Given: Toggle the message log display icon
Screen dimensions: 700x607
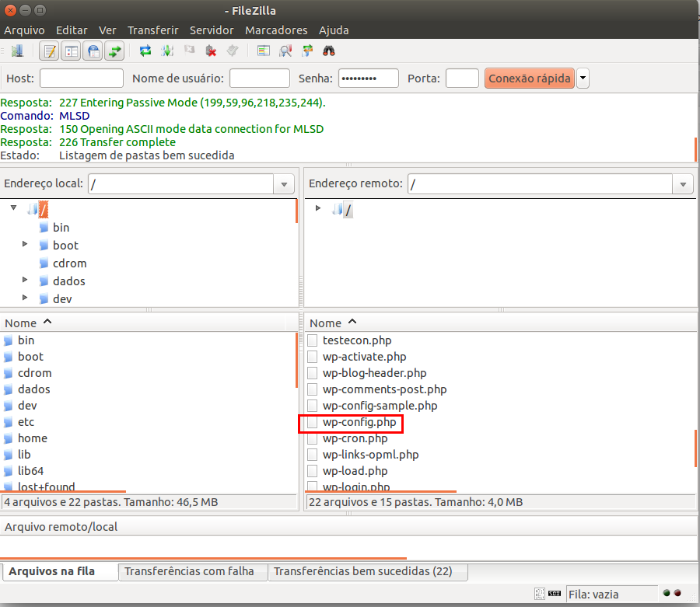Looking at the screenshot, I should click(x=50, y=51).
